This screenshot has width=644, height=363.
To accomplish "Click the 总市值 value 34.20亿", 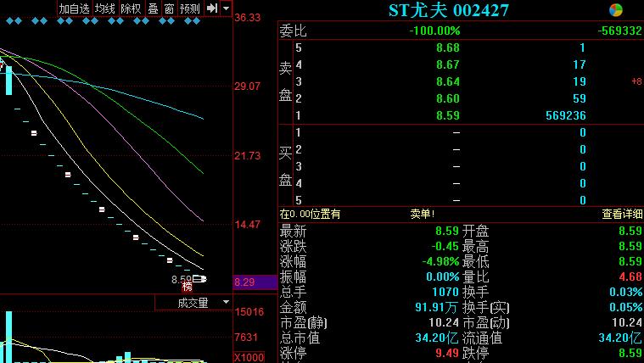I will click(438, 338).
